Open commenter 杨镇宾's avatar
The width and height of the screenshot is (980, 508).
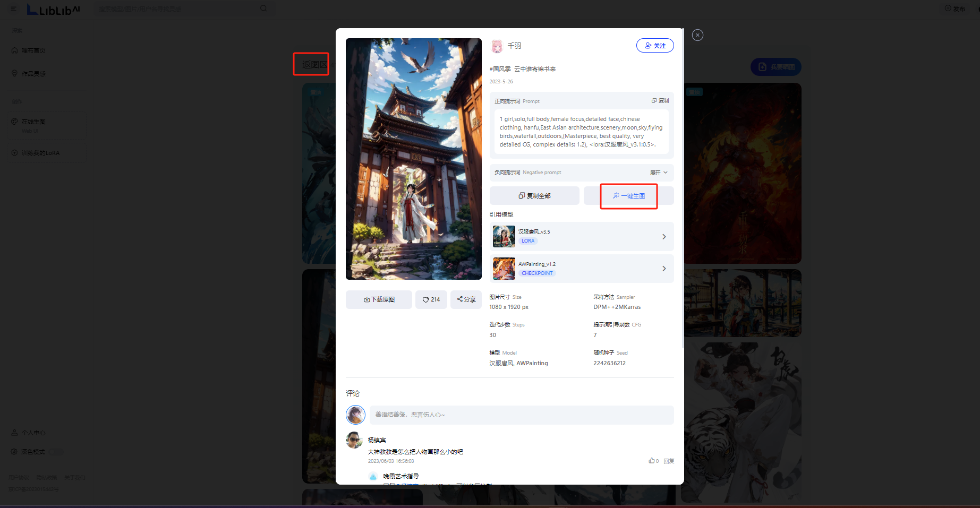(x=354, y=440)
